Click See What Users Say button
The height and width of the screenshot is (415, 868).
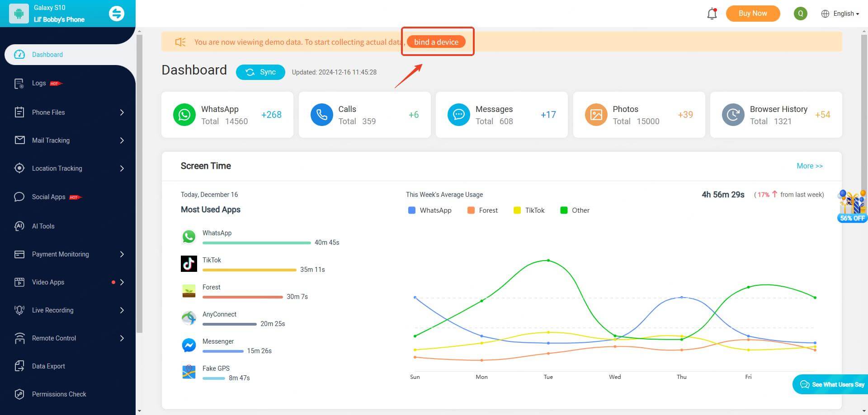pos(830,384)
